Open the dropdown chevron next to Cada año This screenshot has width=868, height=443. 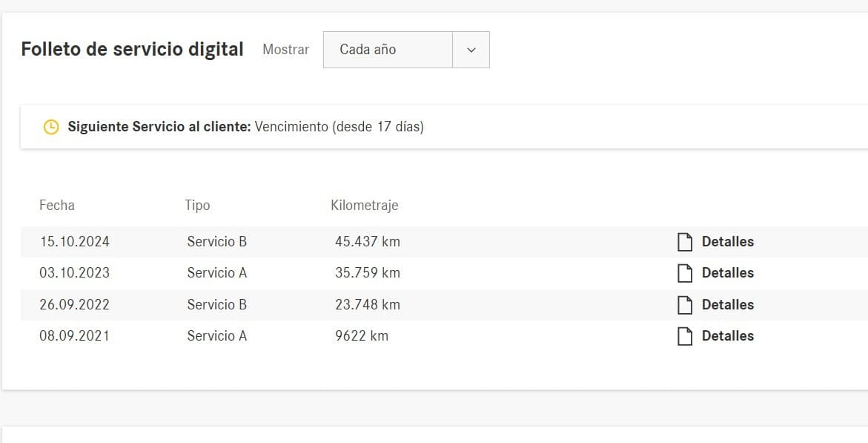(x=471, y=50)
